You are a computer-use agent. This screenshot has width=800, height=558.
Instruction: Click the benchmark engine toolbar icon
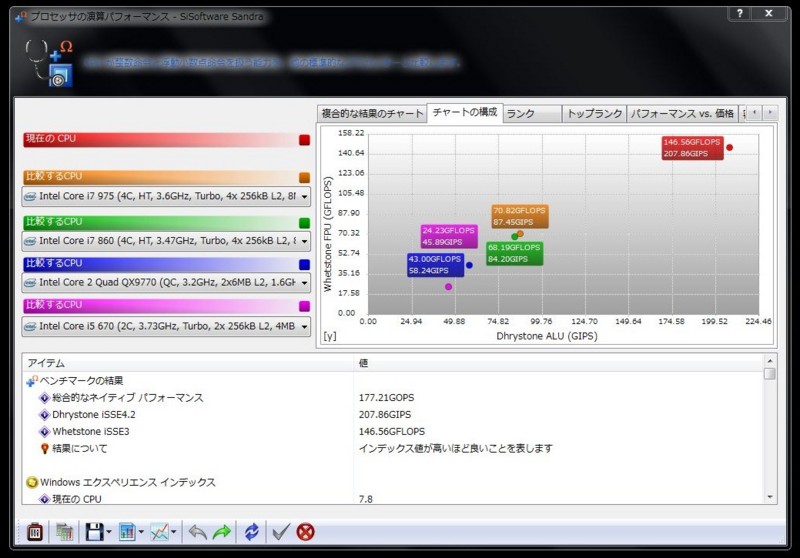(35, 532)
